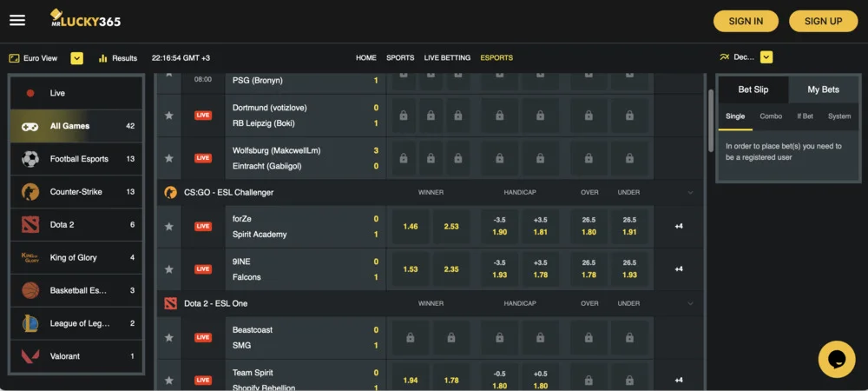Bet on 9INE winner odds 1.53

point(411,269)
